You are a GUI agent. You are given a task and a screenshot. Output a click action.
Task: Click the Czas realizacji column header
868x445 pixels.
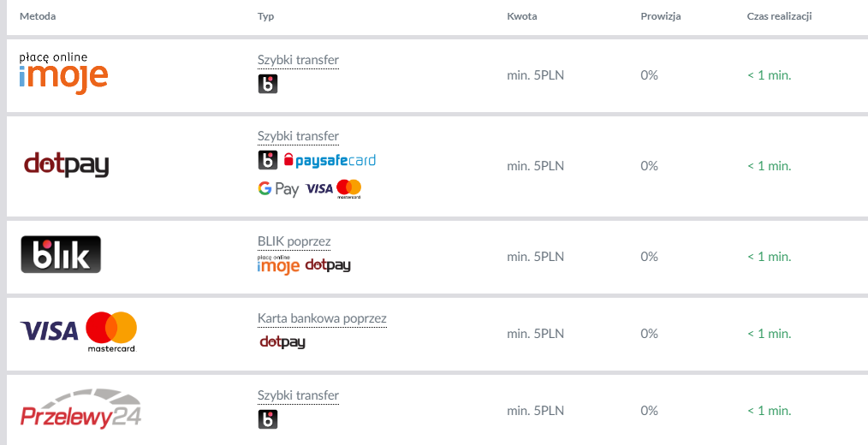780,16
